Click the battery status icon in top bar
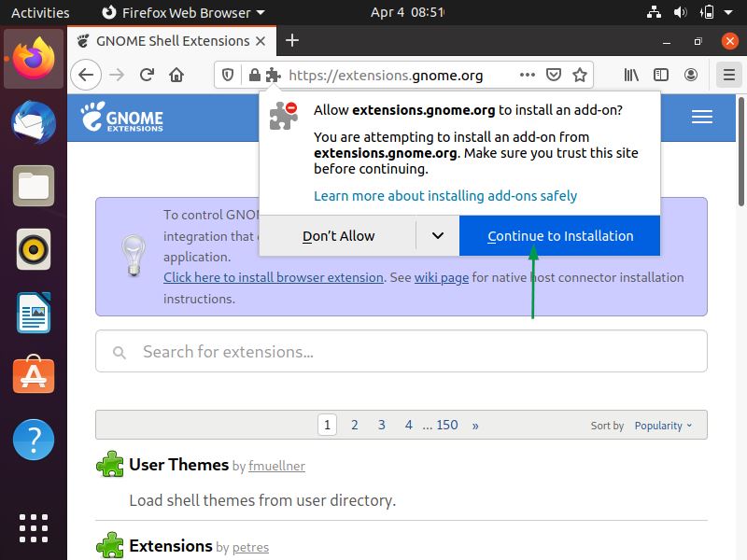 click(x=707, y=12)
